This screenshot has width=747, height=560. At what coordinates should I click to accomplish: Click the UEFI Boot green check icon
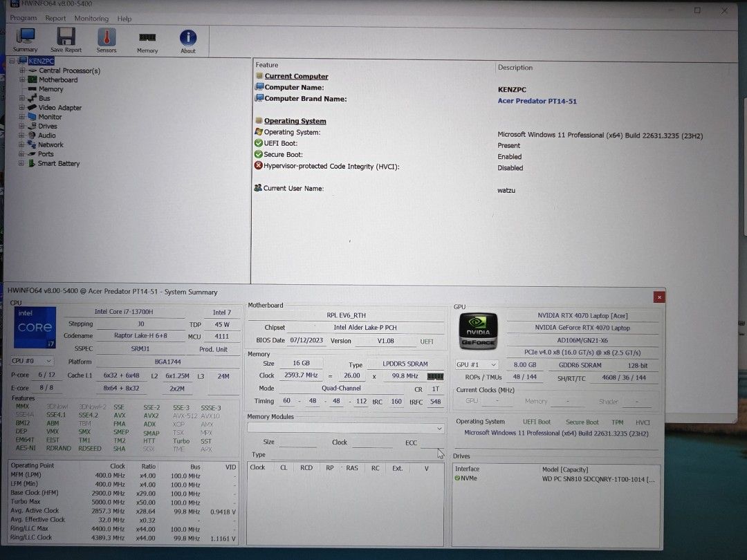pos(259,143)
